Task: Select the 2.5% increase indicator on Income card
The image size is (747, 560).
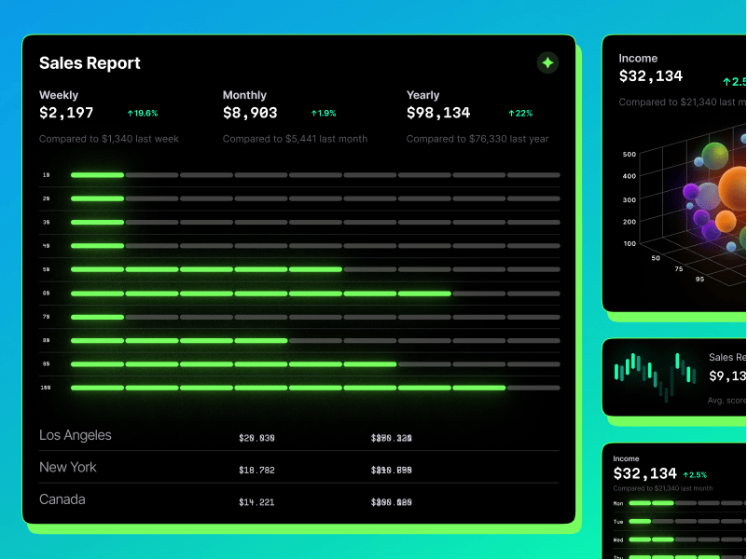Action: click(x=726, y=81)
